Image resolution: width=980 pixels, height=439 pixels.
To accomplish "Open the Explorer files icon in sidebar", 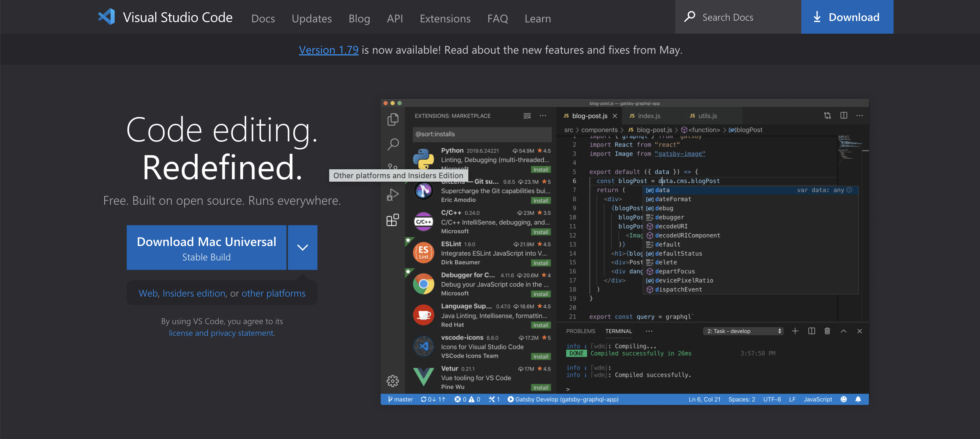I will (393, 119).
